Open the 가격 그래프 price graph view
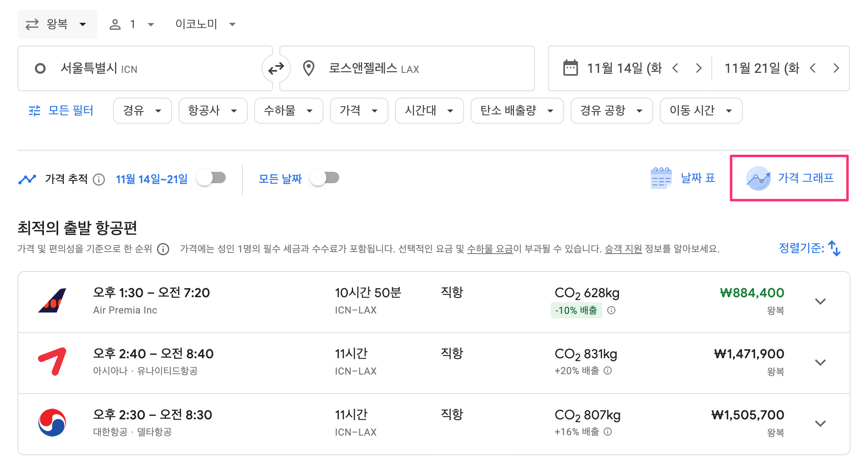The image size is (868, 469). pos(789,178)
